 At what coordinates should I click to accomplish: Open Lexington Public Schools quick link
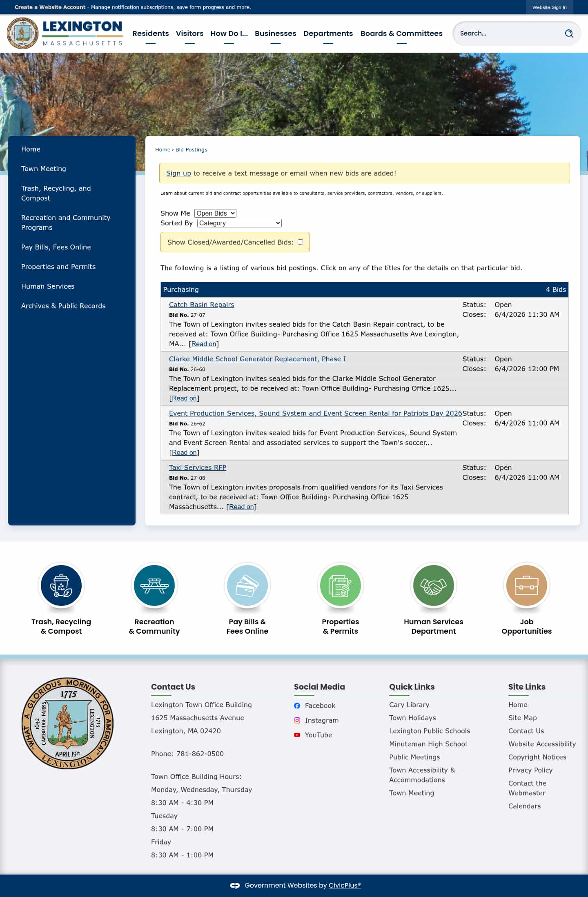tap(430, 731)
